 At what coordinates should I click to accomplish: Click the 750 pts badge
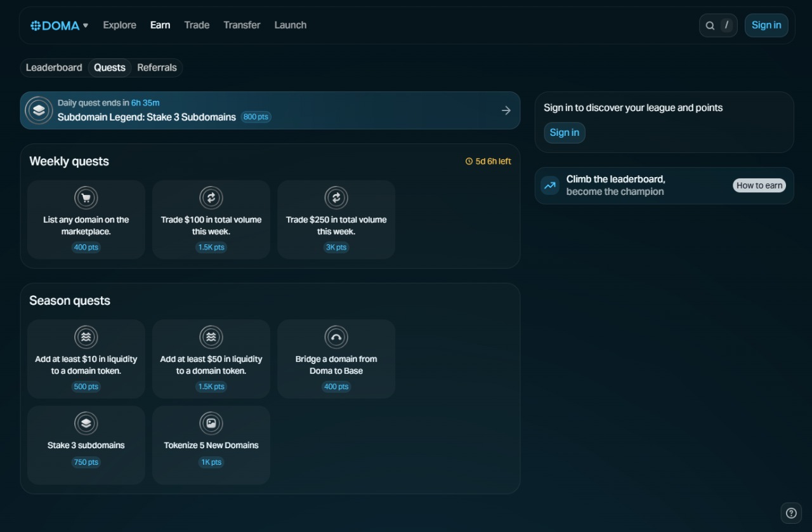coord(86,462)
